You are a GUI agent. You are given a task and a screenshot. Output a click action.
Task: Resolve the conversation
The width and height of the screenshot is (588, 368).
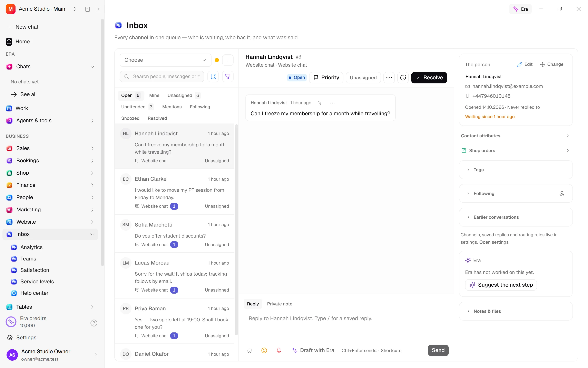(429, 78)
